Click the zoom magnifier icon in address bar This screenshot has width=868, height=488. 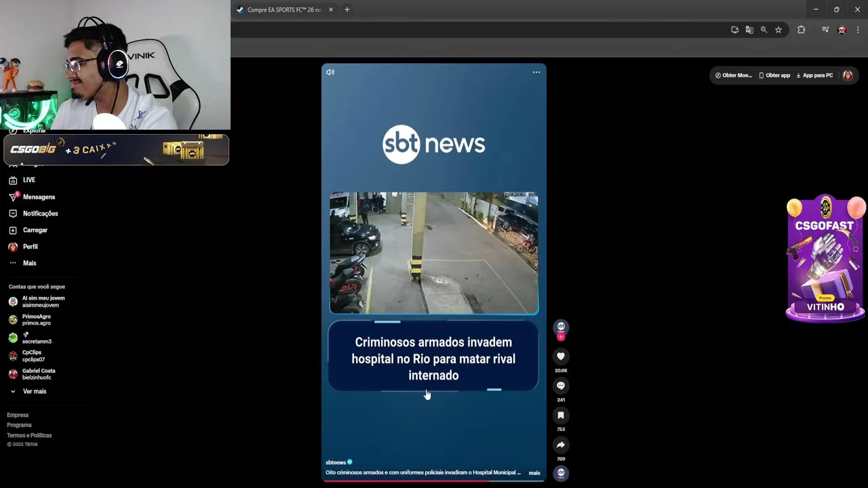(x=764, y=30)
